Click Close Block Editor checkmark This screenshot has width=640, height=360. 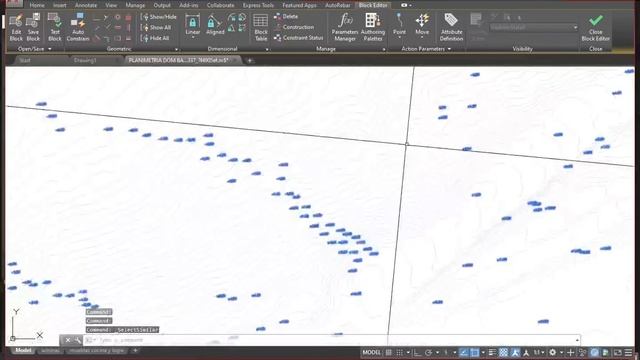(596, 27)
